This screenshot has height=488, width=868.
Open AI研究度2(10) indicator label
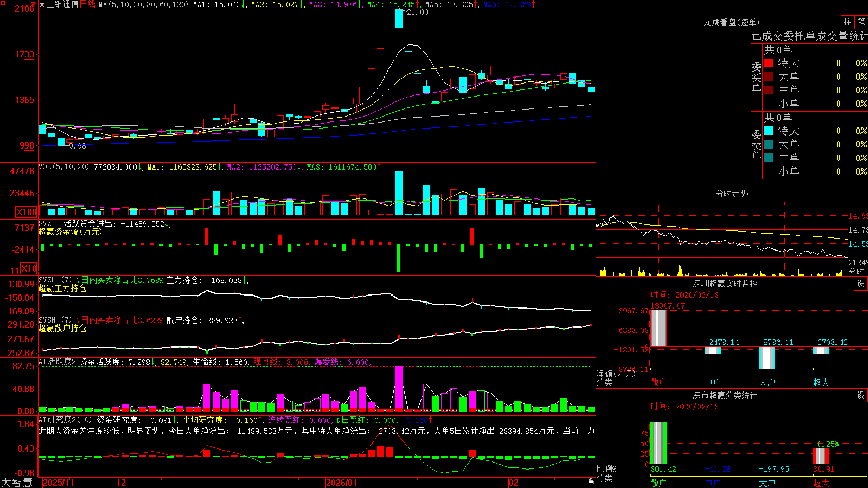[x=65, y=420]
